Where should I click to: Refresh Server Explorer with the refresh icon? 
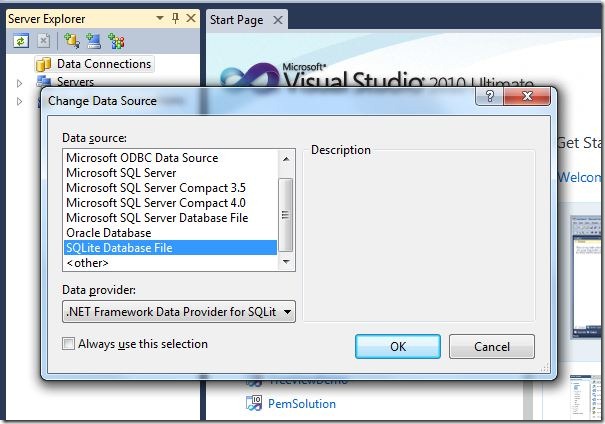tap(21, 41)
